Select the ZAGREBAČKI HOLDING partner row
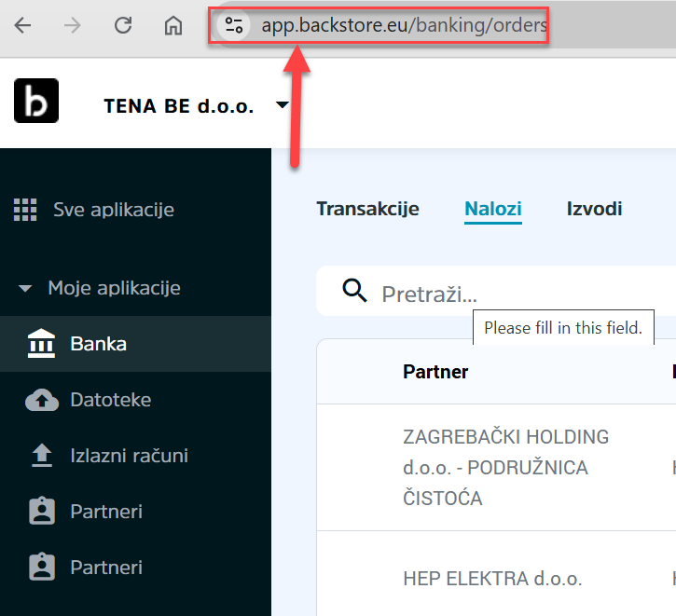This screenshot has height=616, width=676. (x=505, y=467)
